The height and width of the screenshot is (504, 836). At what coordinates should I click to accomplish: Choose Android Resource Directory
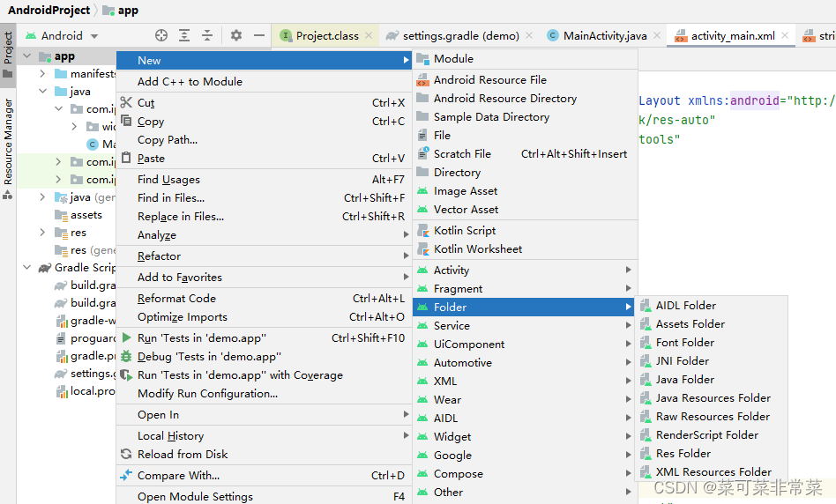526,99
